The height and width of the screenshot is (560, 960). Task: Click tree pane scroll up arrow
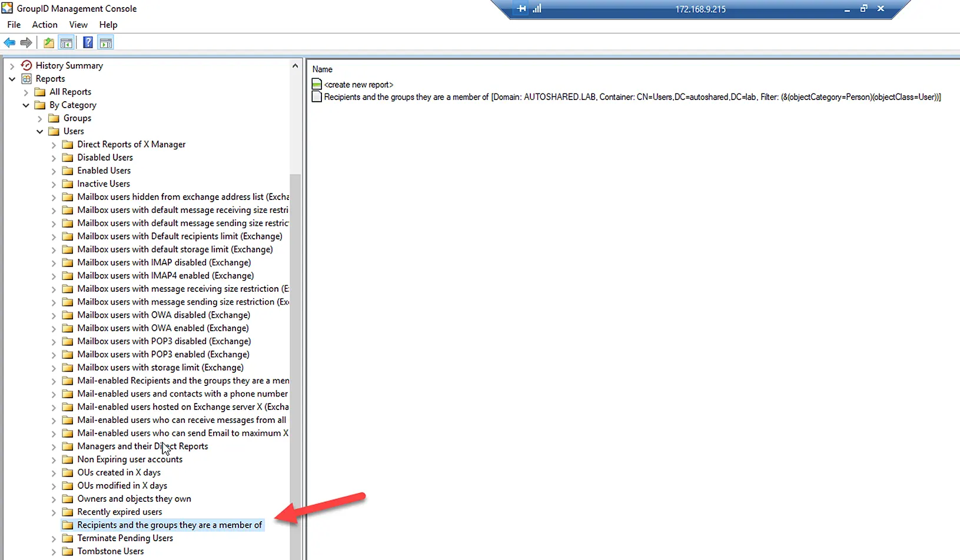pyautogui.click(x=295, y=66)
